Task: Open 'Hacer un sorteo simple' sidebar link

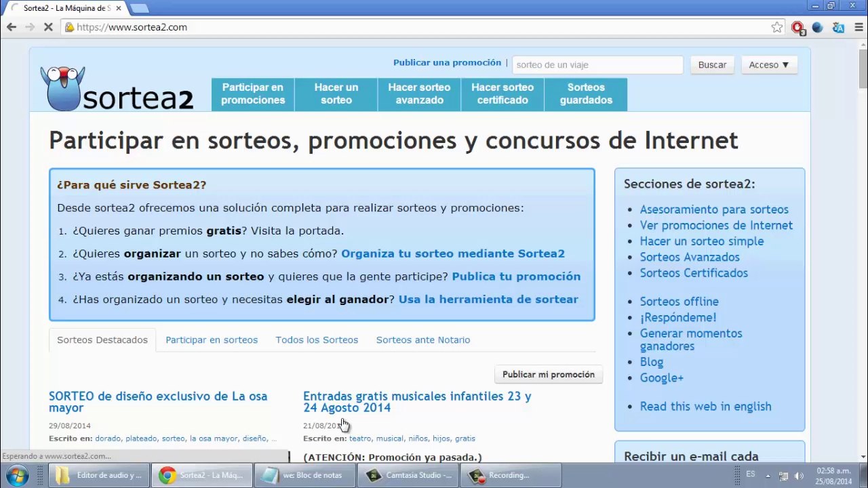Action: (x=702, y=241)
